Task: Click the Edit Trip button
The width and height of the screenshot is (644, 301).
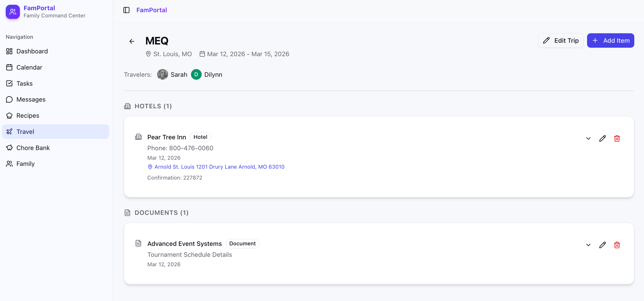Action: click(x=561, y=41)
